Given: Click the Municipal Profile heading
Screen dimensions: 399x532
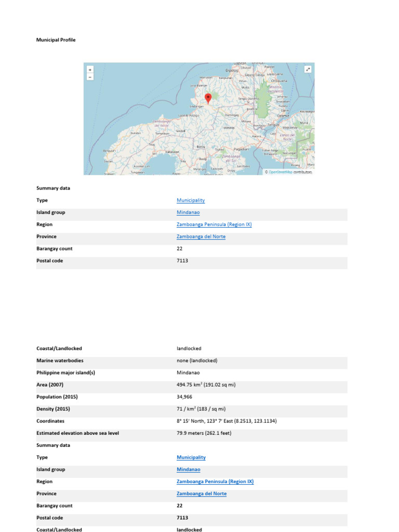Looking at the screenshot, I should point(56,39).
